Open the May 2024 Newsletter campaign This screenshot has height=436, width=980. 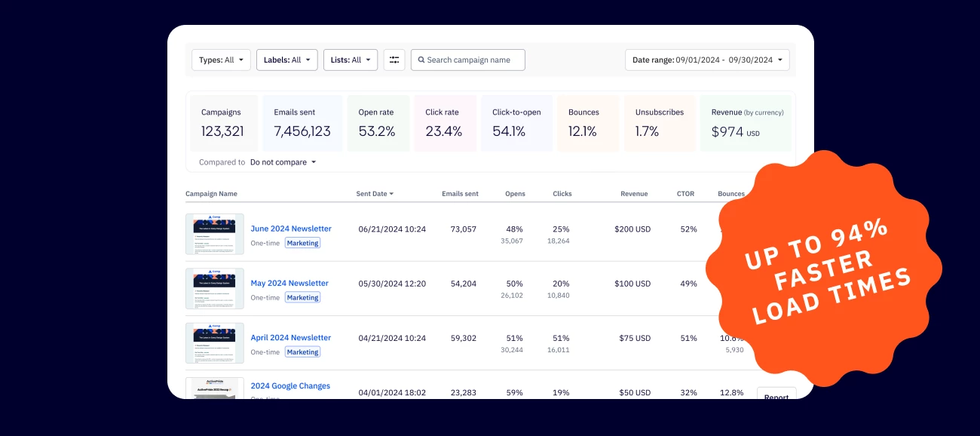[289, 283]
